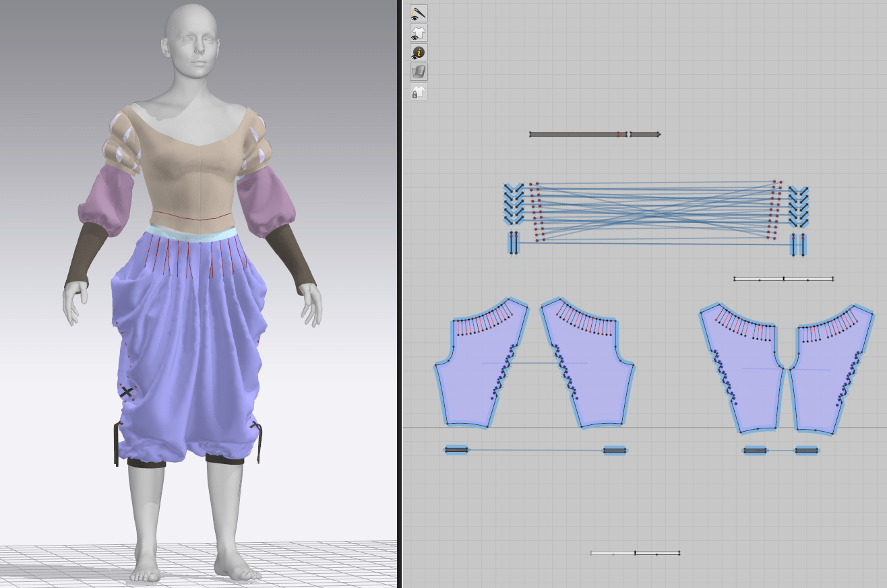Select the rightmost dark cuff band pattern
The image size is (887, 588).
[x=807, y=450]
